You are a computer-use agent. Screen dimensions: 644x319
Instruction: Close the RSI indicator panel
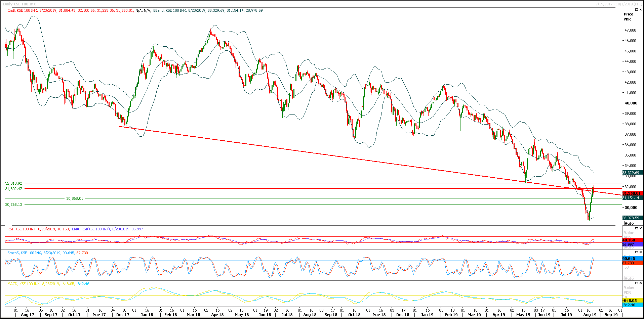coord(640,228)
